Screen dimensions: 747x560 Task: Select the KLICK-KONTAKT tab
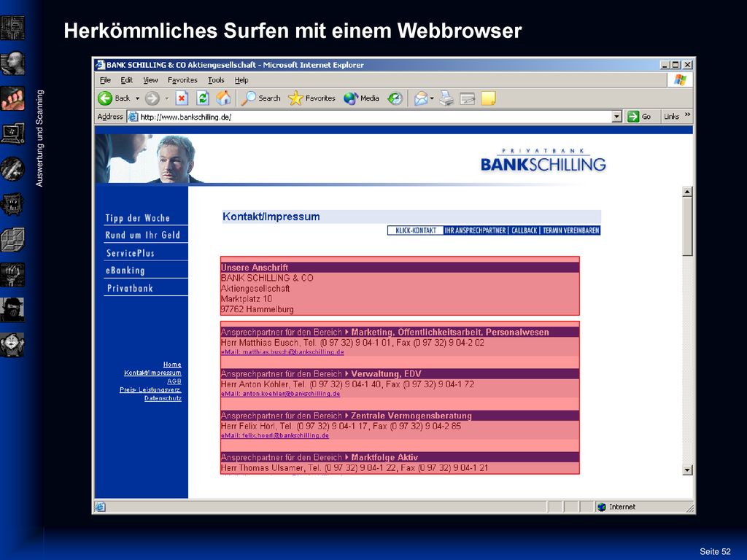415,230
